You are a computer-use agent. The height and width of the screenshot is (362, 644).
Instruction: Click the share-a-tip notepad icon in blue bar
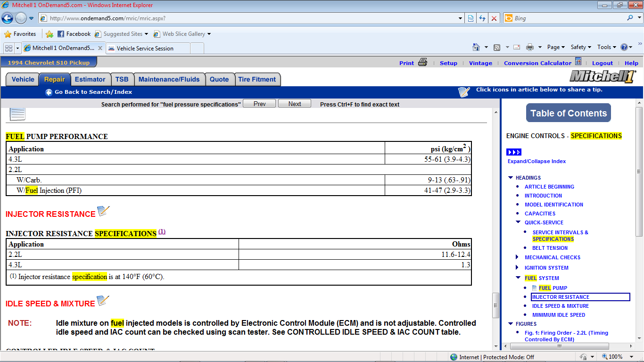464,91
